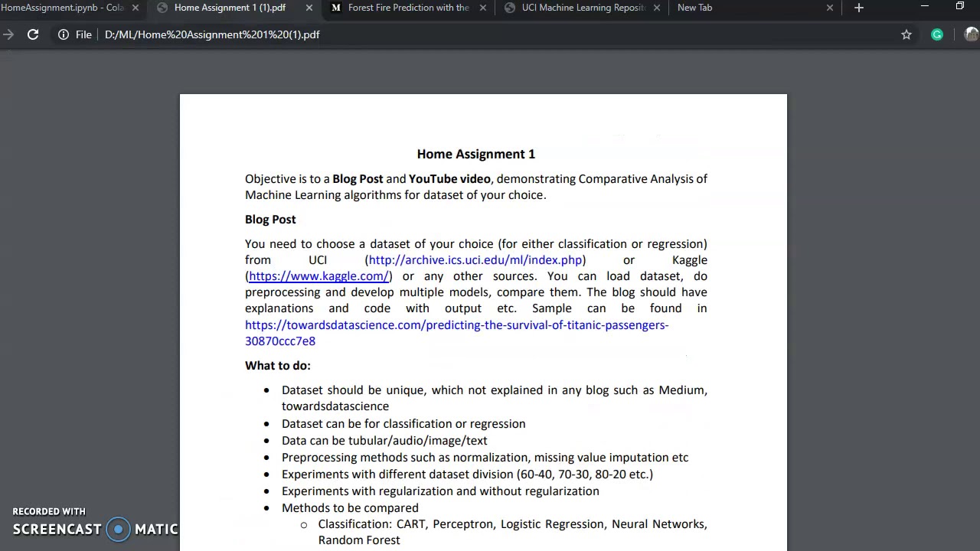Click 'Methods to be compared' bullet
The image size is (980, 551).
(x=350, y=508)
